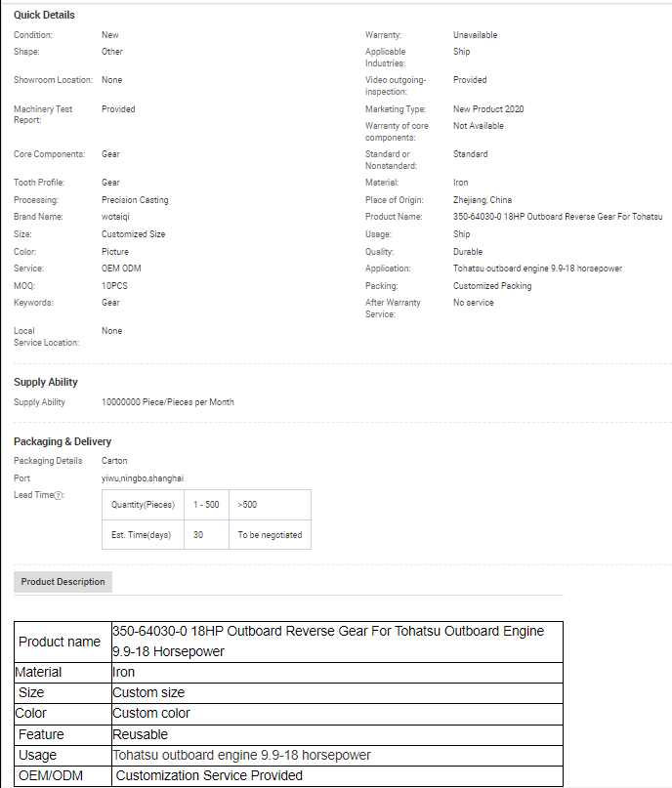Screen dimensions: 672x788
Task: Click the 'To be negotiated' lead time cell
Action: 270,535
